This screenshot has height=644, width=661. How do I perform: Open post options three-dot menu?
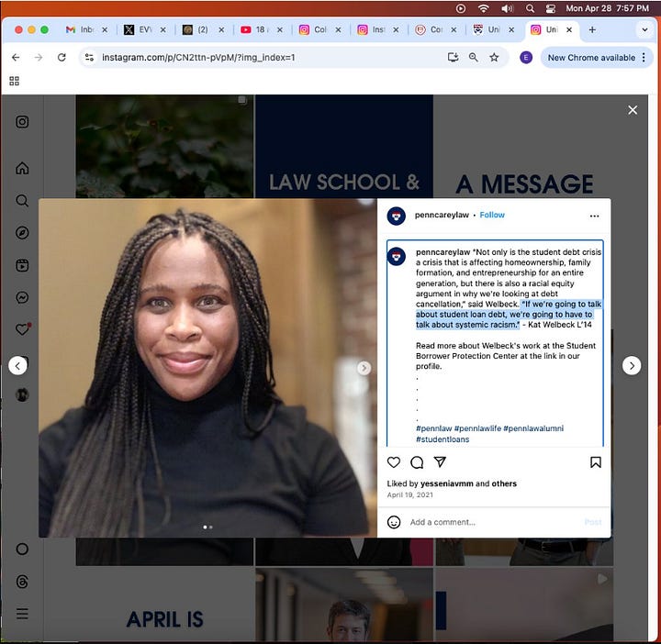[x=594, y=217]
